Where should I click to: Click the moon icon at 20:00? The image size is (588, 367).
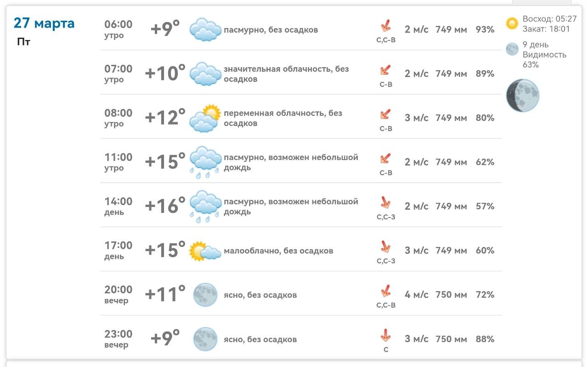tap(205, 295)
